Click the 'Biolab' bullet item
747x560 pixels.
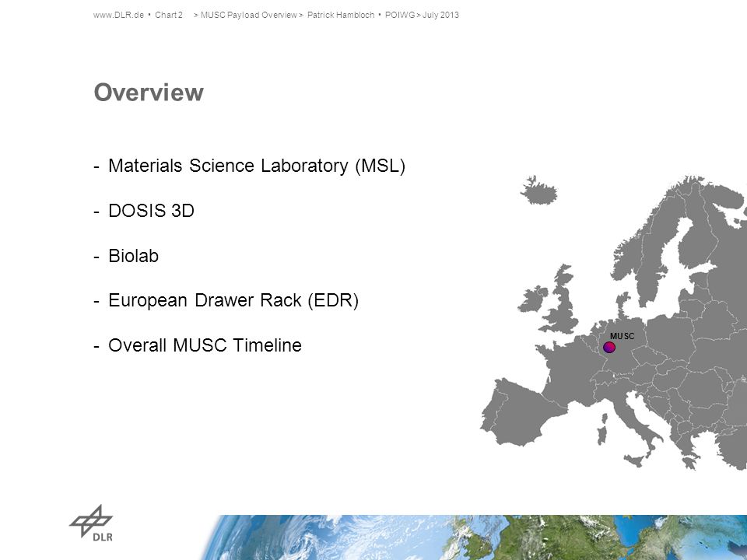click(x=133, y=256)
